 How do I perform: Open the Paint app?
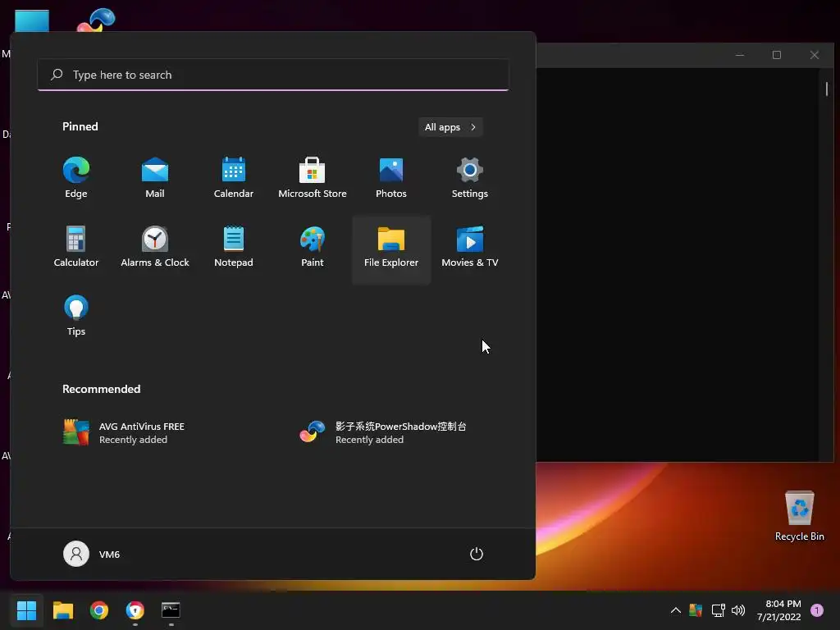coord(313,247)
